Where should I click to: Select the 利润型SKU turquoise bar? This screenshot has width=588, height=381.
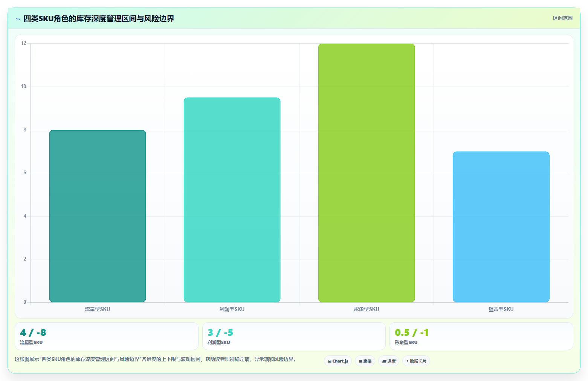coord(232,200)
